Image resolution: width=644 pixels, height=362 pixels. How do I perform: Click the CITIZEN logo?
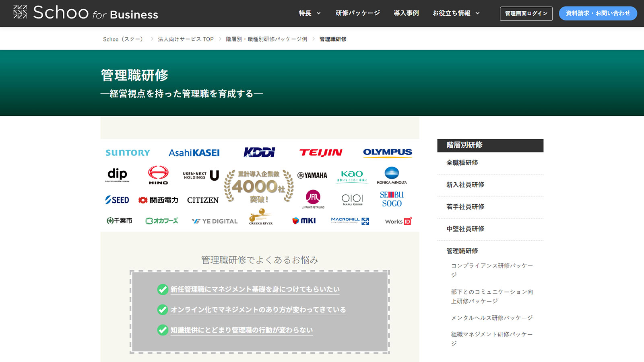(x=203, y=200)
